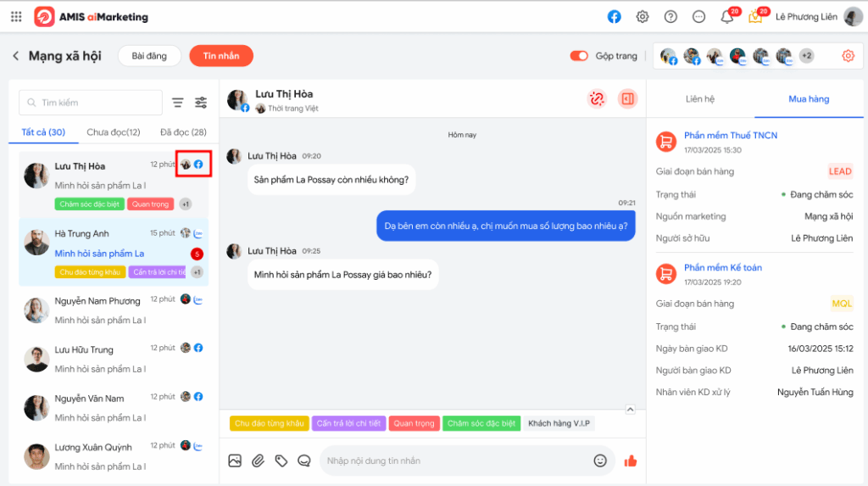The width and height of the screenshot is (868, 486).
Task: Open the help question mark icon
Action: tap(670, 17)
